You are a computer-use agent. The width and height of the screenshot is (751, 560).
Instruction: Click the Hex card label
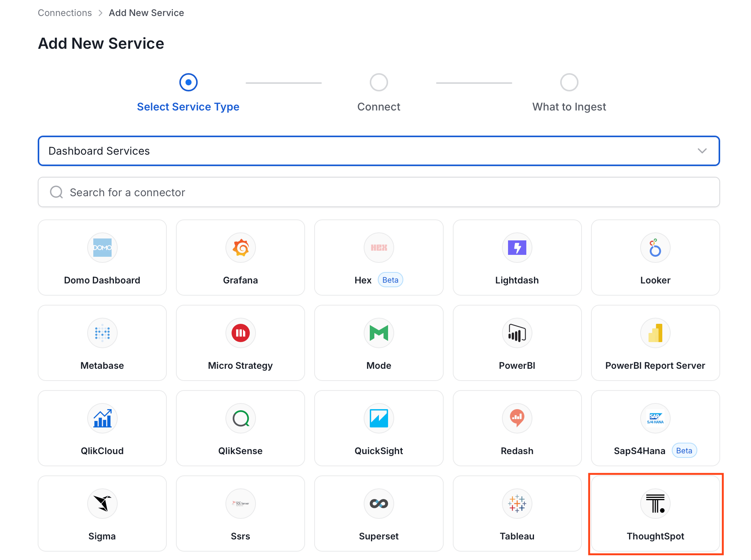click(363, 280)
